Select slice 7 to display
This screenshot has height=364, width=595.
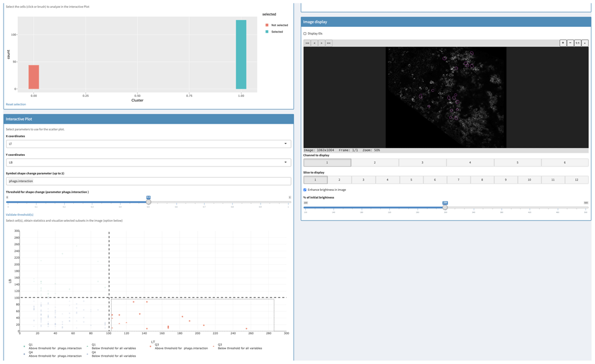458,180
